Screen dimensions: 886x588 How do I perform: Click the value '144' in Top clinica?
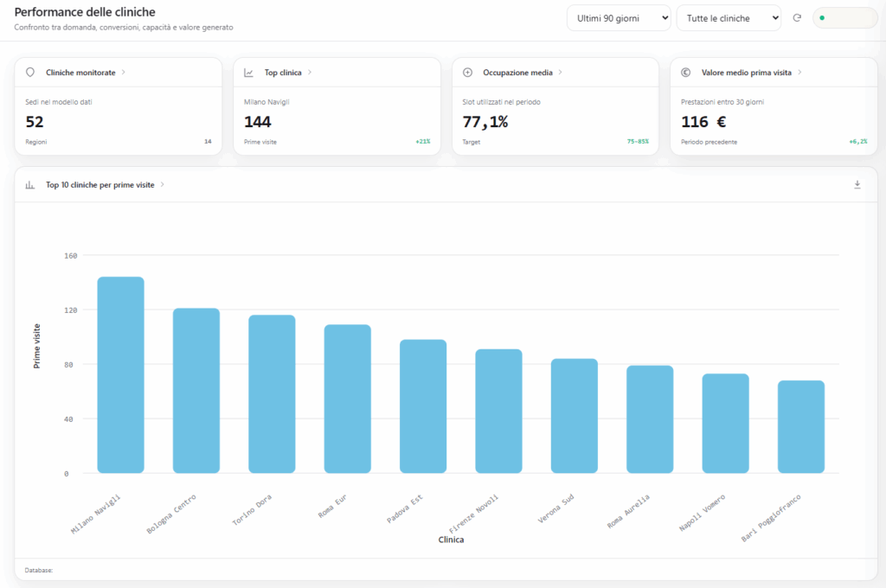[x=258, y=121]
